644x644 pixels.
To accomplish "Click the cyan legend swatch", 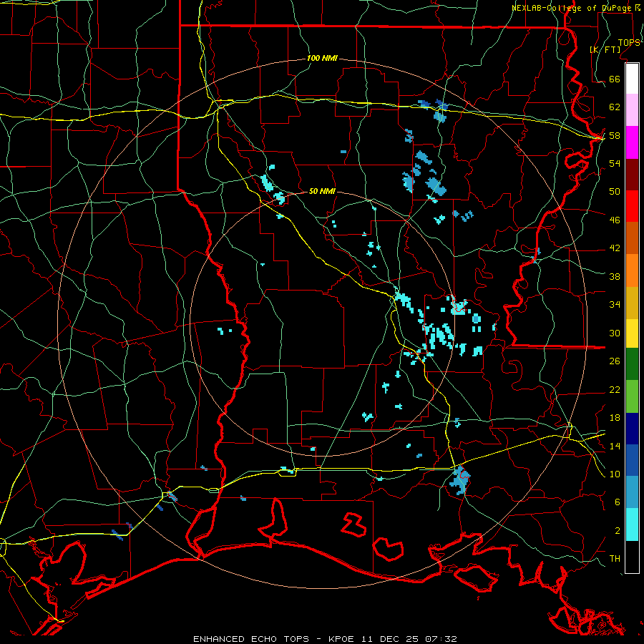I will (632, 525).
